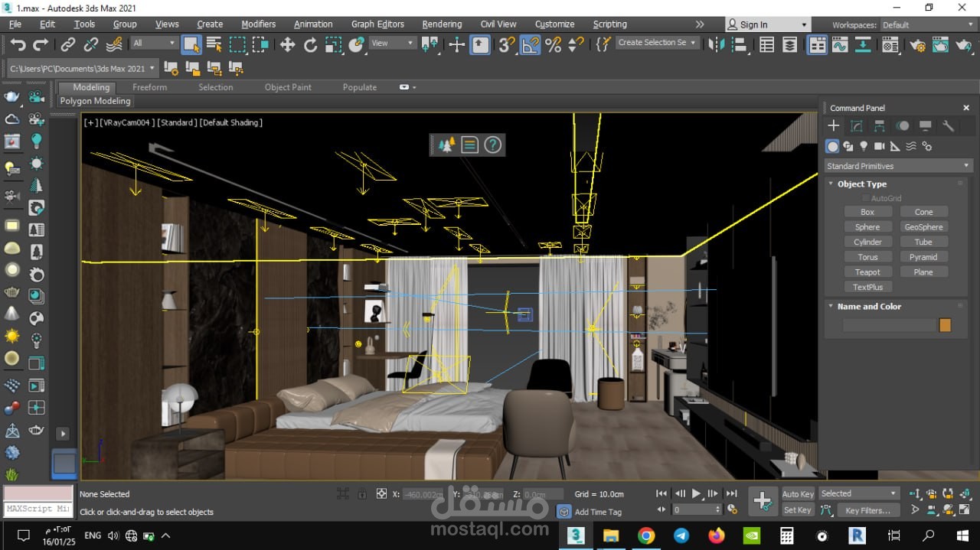Select the Cameras category in Create panel
Viewport: 980px width, 550px height.
pos(879,146)
